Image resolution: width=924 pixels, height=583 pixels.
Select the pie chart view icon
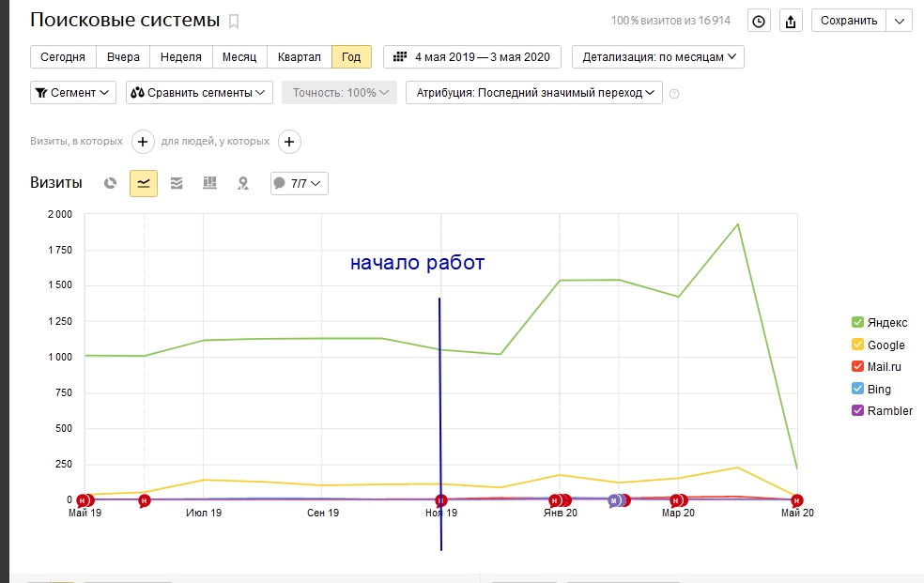(x=110, y=183)
